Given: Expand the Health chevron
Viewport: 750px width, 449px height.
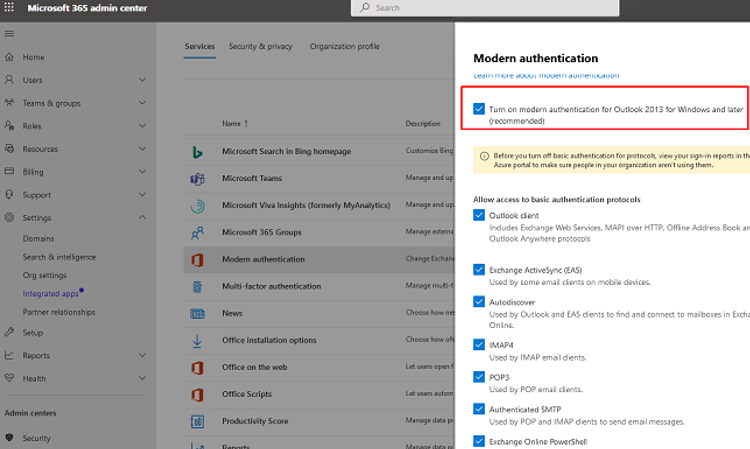Looking at the screenshot, I should point(142,378).
